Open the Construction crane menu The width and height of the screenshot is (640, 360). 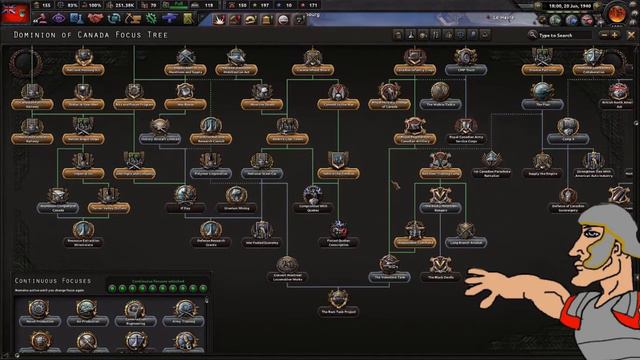click(133, 18)
